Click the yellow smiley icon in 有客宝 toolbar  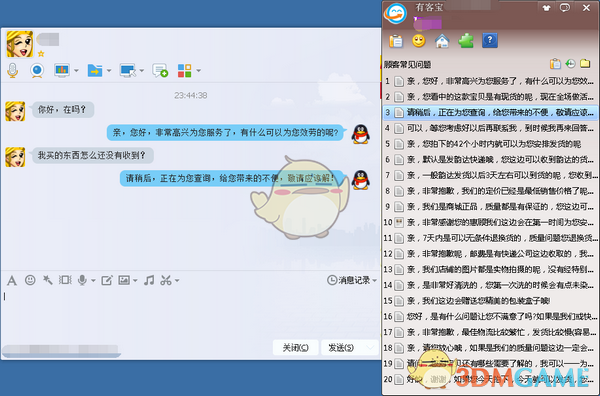pos(419,41)
